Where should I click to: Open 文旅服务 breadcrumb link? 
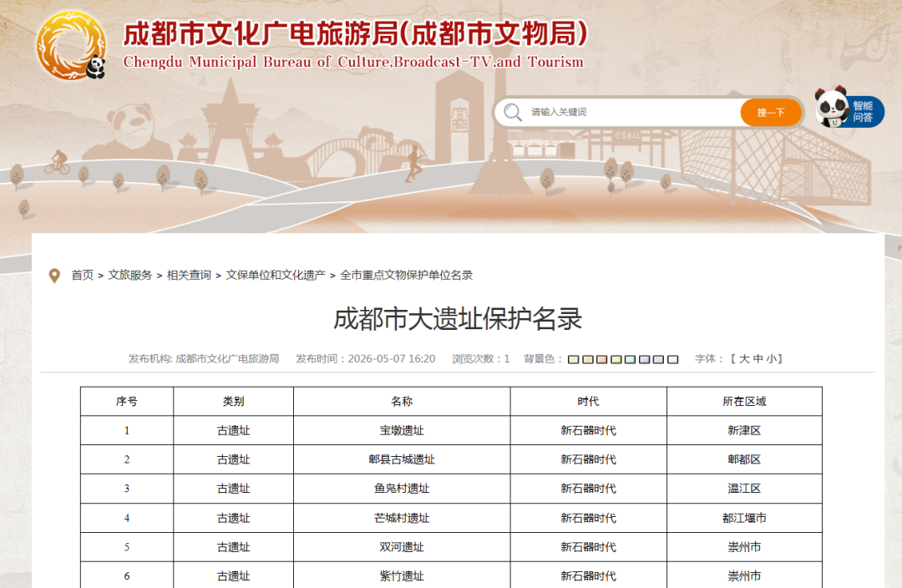(x=130, y=276)
